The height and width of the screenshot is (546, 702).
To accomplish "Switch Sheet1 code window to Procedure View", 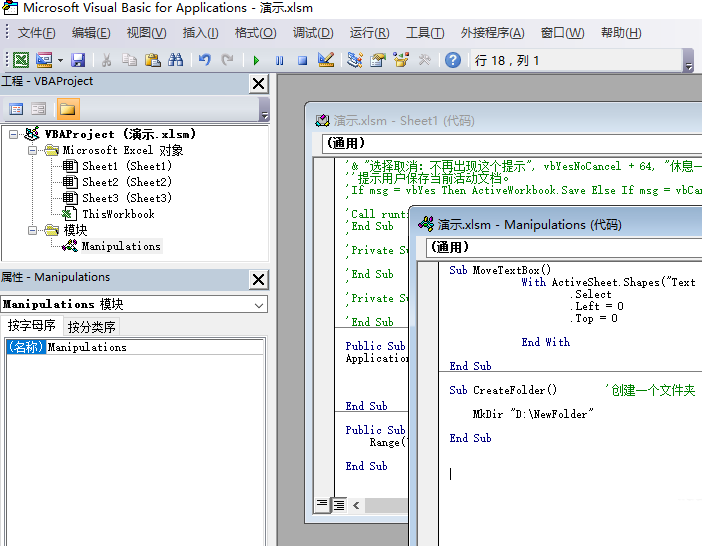I will click(x=322, y=505).
